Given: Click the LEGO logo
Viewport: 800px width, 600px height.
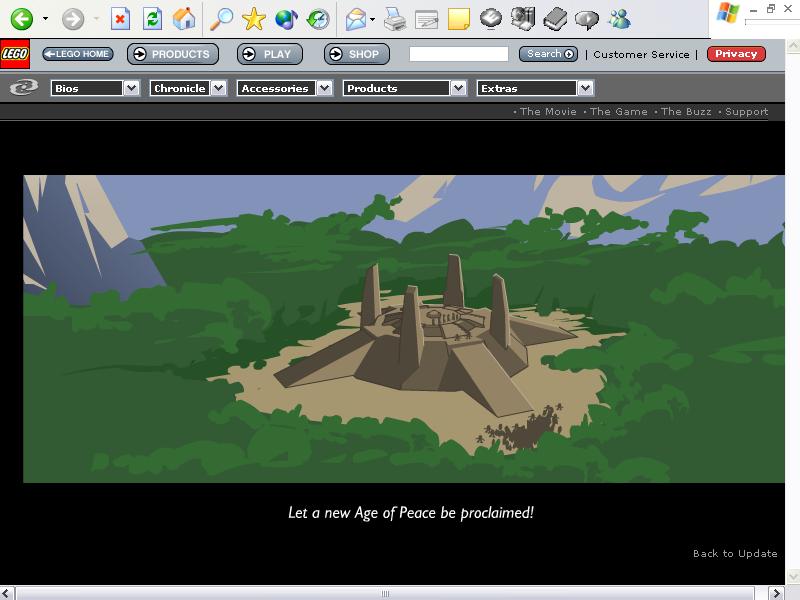Looking at the screenshot, I should (x=15, y=54).
